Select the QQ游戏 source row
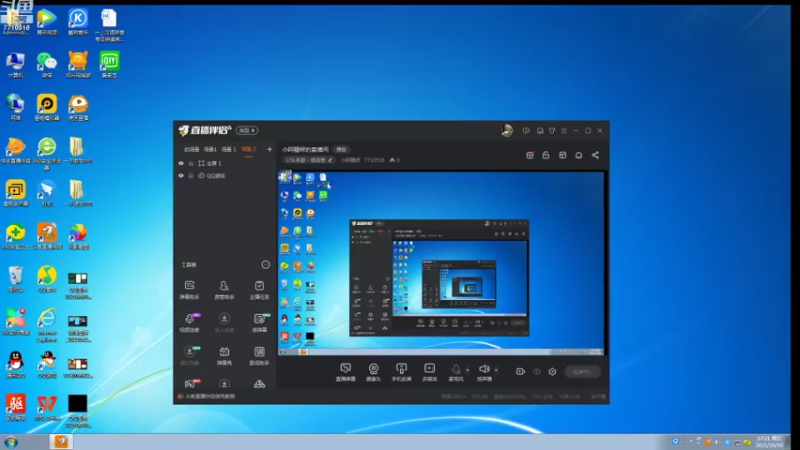The width and height of the screenshot is (800, 450). click(x=224, y=176)
